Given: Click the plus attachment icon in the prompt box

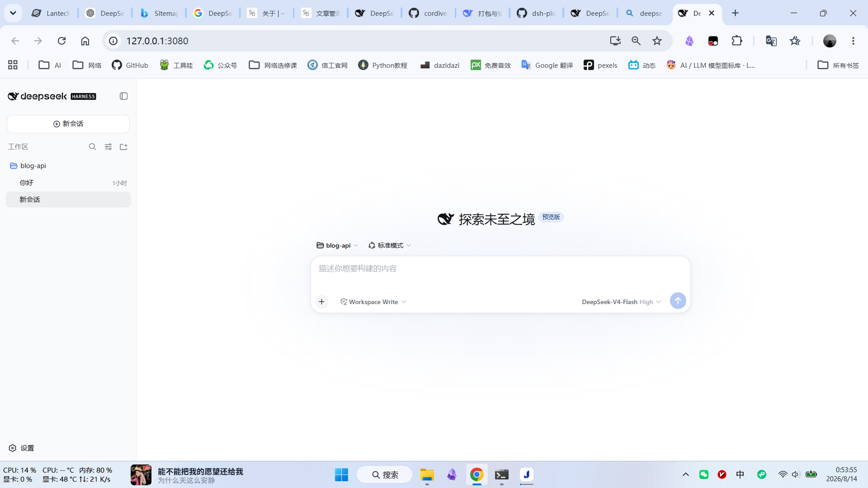Looking at the screenshot, I should 321,301.
